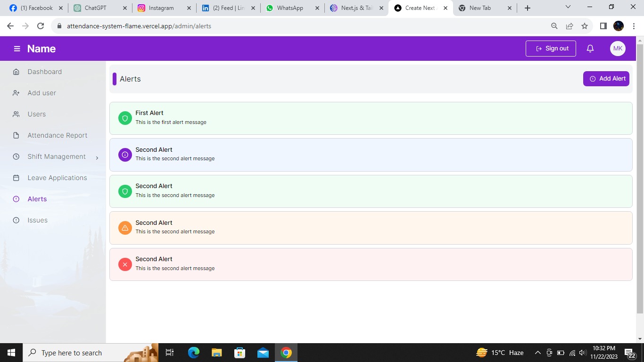This screenshot has width=644, height=362.
Task: Open the notification bell icon
Action: coord(590,49)
